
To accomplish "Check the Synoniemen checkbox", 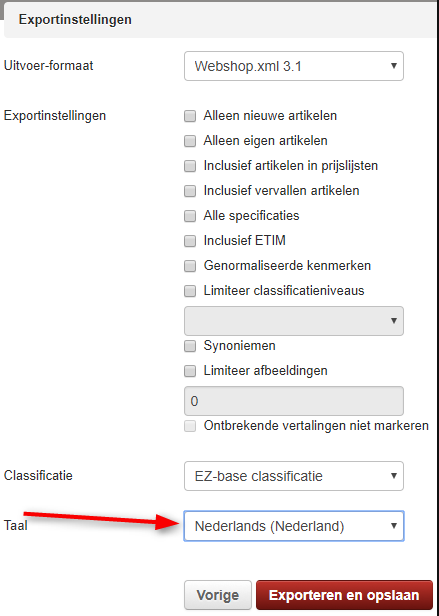I will click(x=190, y=346).
